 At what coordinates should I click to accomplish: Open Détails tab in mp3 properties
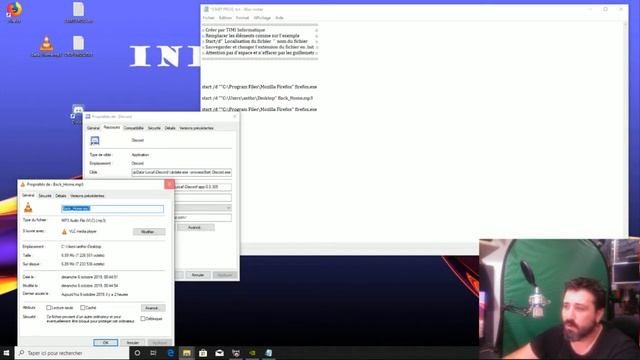[61, 196]
